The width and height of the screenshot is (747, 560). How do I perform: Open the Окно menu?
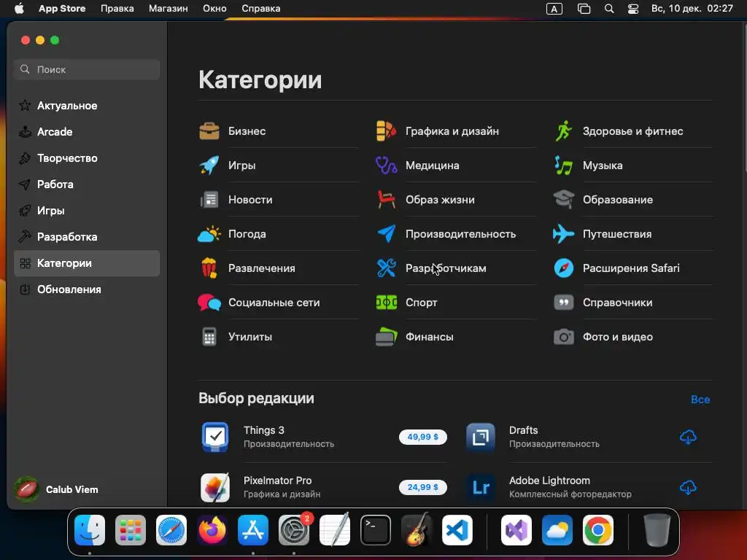[x=214, y=9]
